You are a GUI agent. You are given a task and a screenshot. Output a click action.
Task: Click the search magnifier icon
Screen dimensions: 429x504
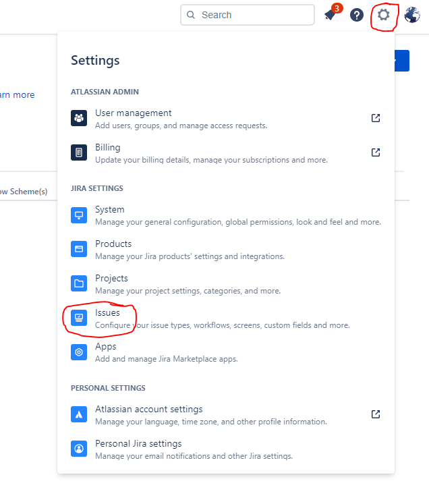[191, 15]
